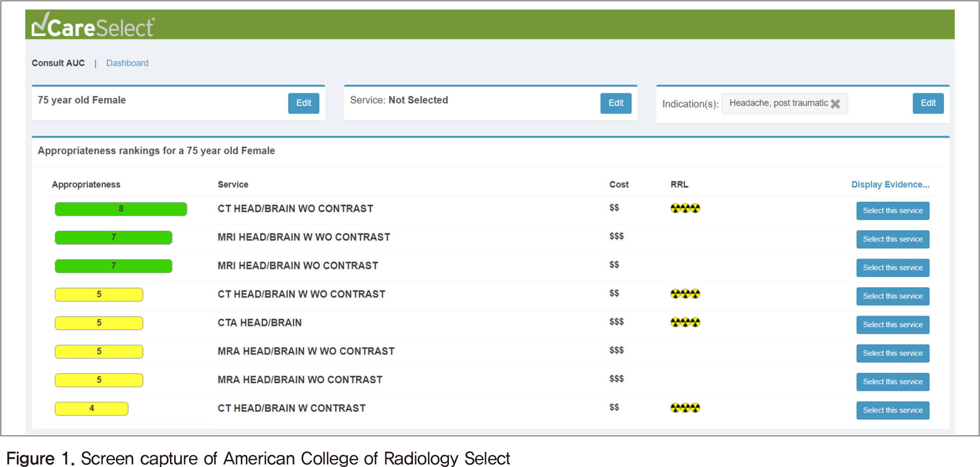Click the $$ cost for MRI HEAD/BRAIN WO CONTRAST
The width and height of the screenshot is (980, 467).
tap(614, 265)
